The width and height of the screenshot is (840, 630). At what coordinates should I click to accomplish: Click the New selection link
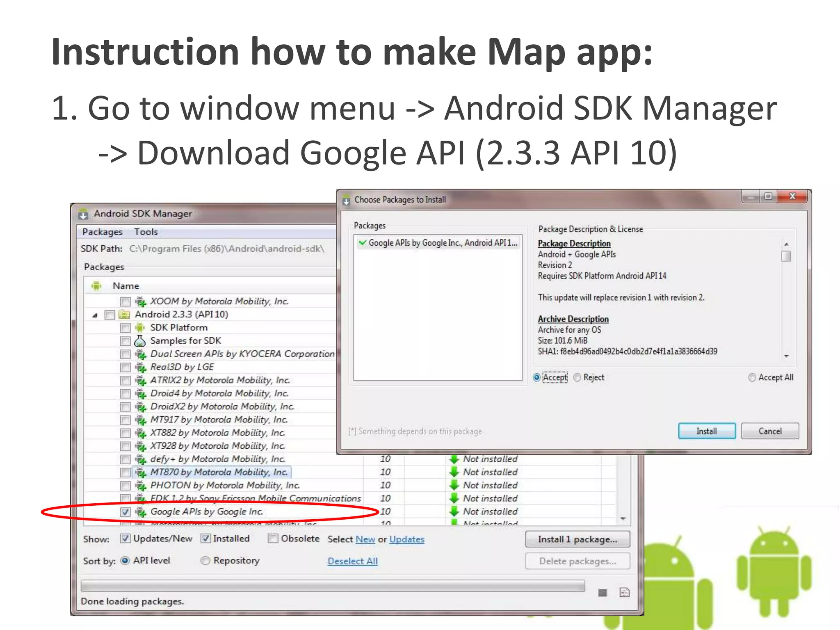(x=365, y=539)
